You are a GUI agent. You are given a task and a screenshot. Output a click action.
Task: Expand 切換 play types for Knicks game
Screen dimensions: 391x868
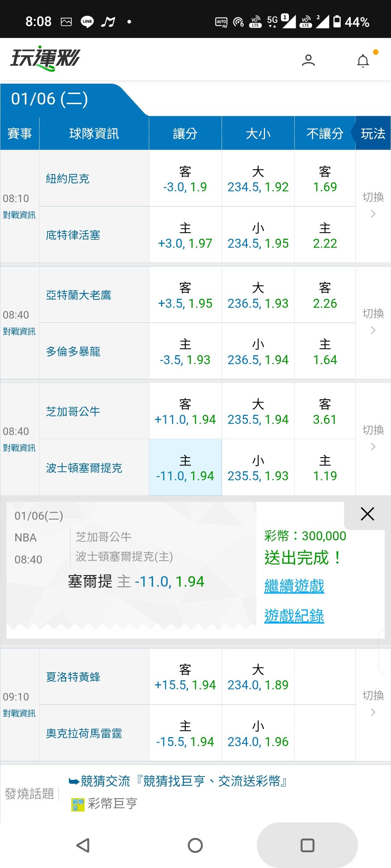pos(373,205)
